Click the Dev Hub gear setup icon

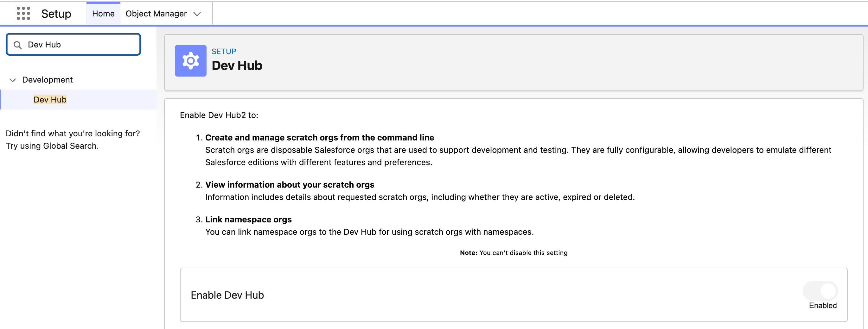pos(190,61)
